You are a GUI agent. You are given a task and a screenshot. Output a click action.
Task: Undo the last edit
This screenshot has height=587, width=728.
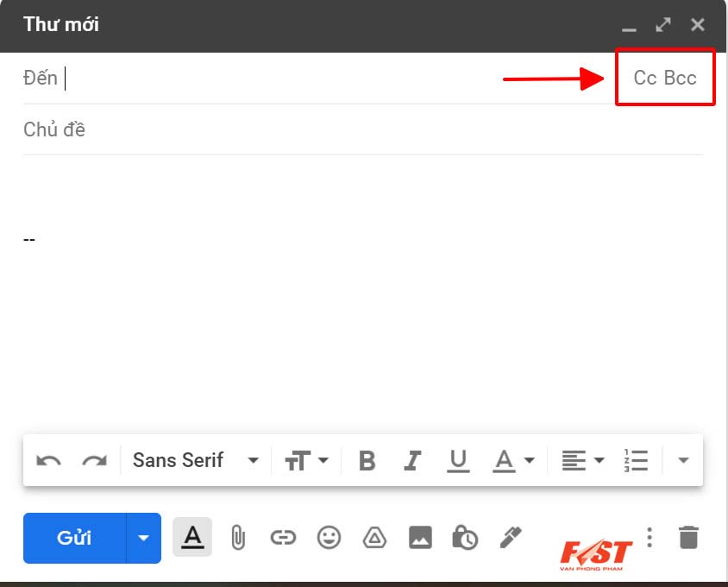pyautogui.click(x=49, y=461)
